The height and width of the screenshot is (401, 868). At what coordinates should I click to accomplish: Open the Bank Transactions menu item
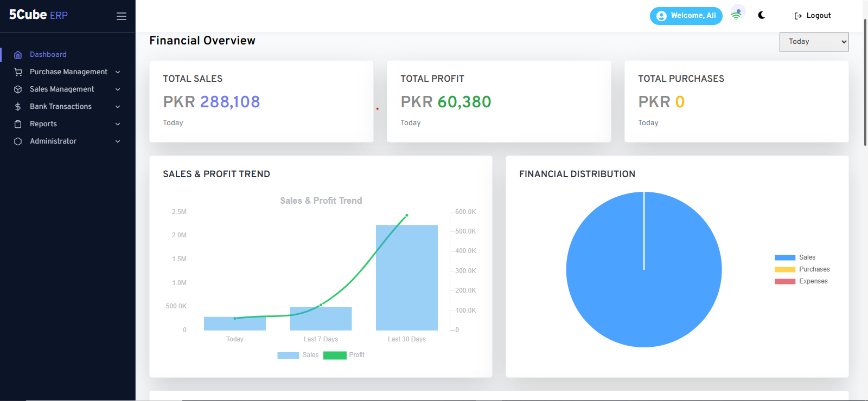tap(61, 107)
